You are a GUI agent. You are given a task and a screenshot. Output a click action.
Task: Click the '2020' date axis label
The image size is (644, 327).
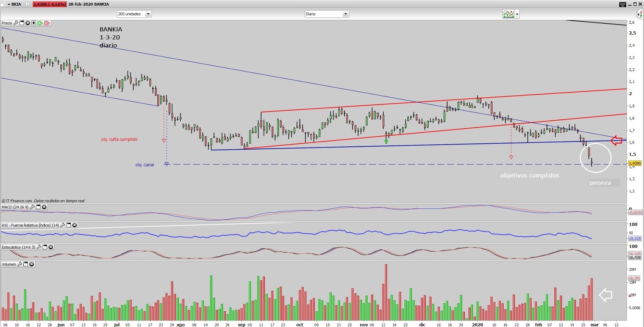(x=477, y=325)
